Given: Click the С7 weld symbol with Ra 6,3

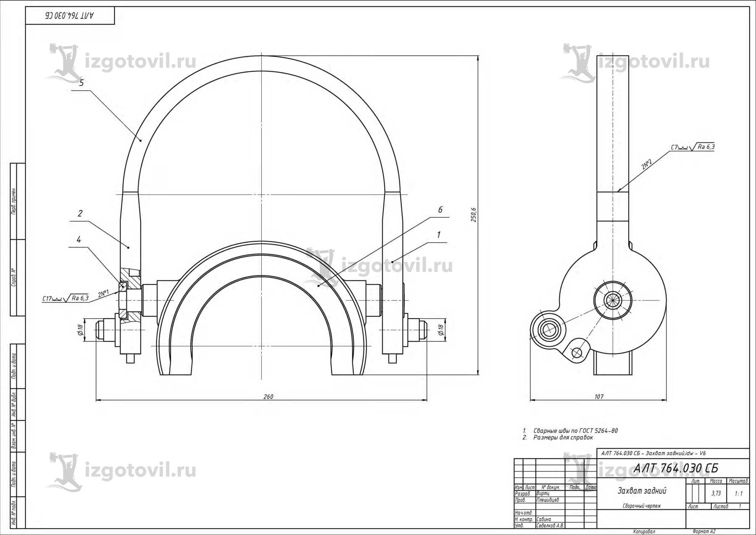Looking at the screenshot, I should click(693, 147).
